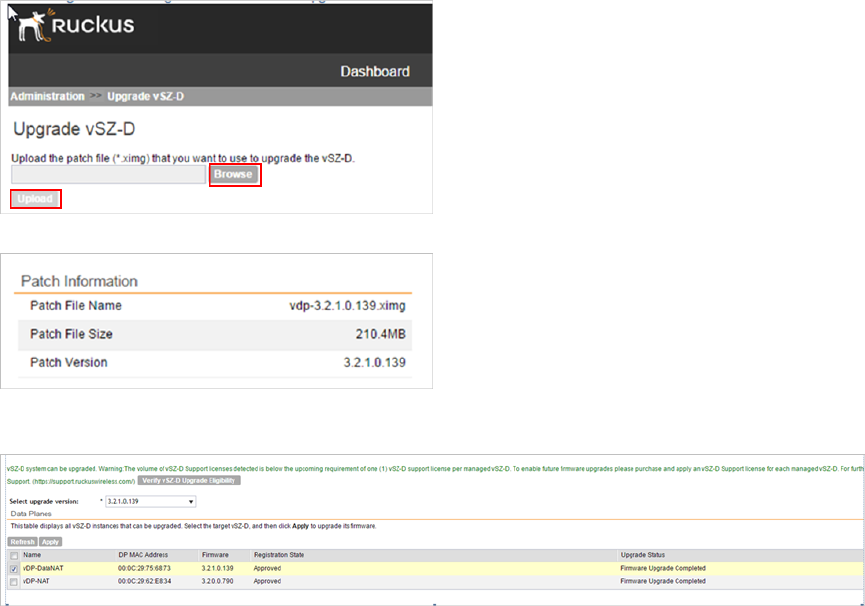Sort by Upgrade Status column
865x606 pixels.
click(x=643, y=555)
